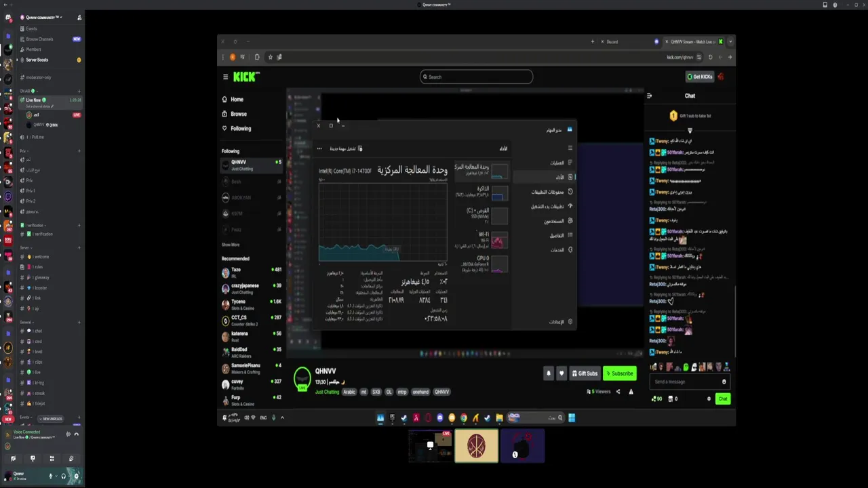The image size is (868, 488).
Task: Open Discord home direct messages icon
Action: click(8, 18)
